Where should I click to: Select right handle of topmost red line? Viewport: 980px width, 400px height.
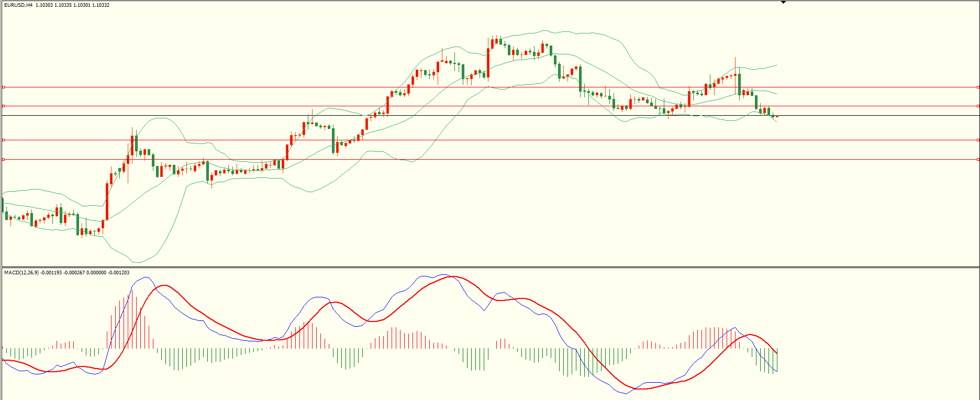(x=978, y=87)
